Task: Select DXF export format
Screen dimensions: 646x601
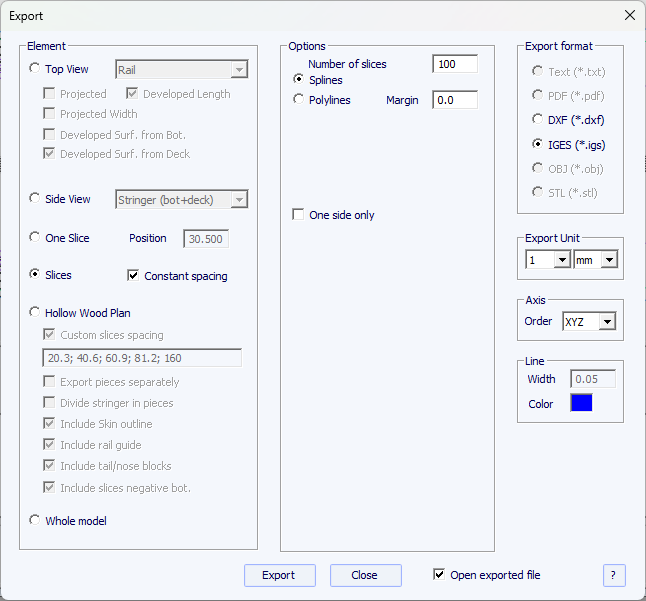Action: point(538,120)
